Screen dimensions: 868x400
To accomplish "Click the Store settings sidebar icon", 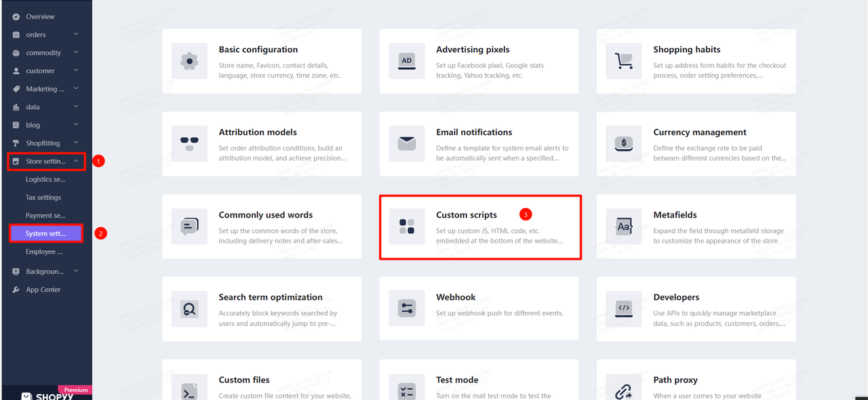I will coord(16,161).
